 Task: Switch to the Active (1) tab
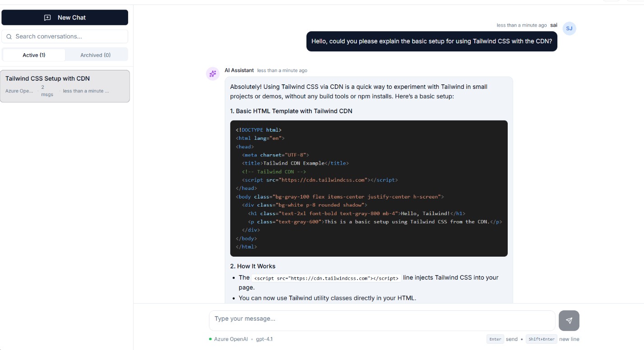[34, 55]
